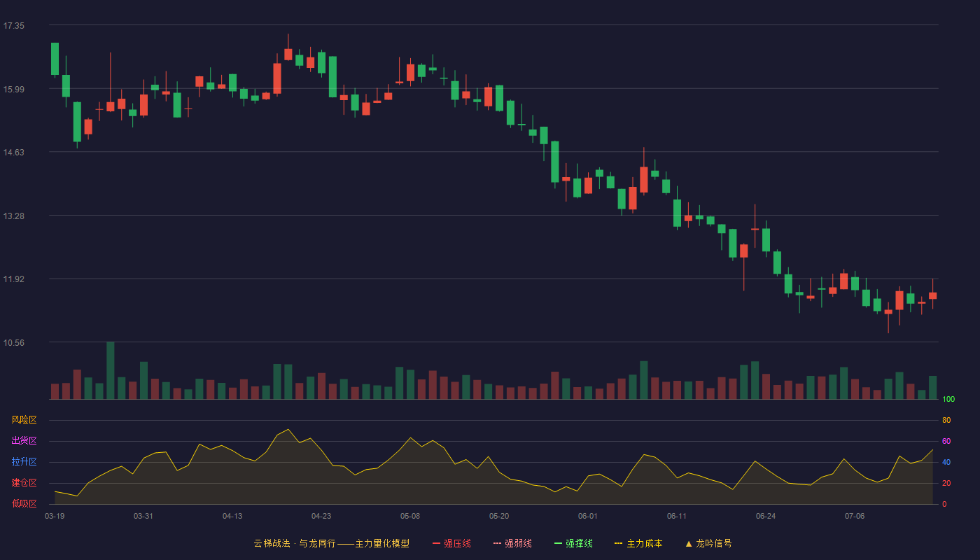Toggle the 龙吟信号 legend entry
The image size is (980, 560).
pyautogui.click(x=708, y=543)
